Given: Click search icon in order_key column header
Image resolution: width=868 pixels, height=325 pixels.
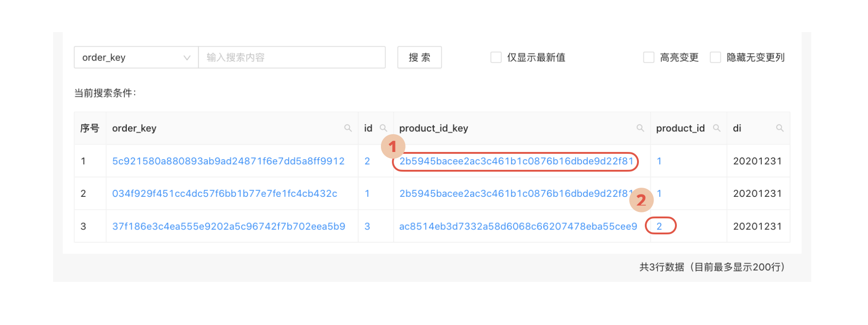Looking at the screenshot, I should pos(348,128).
